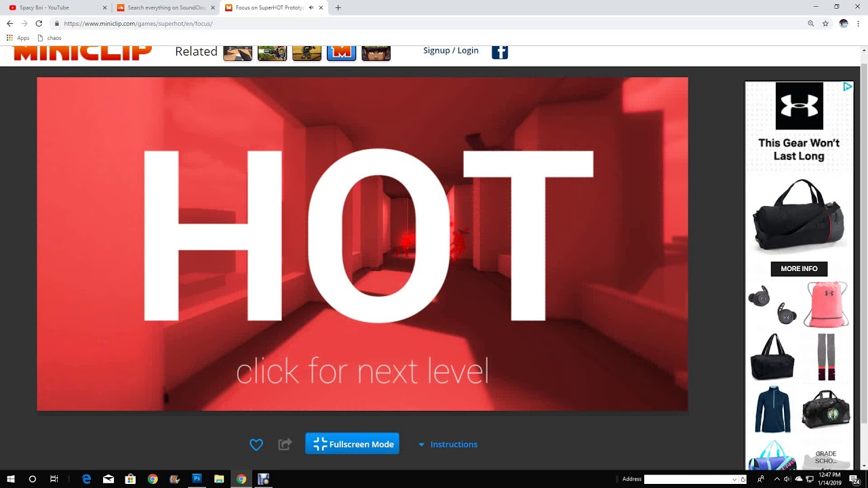Mute the SuperHOT tab via audio icon

pos(311,7)
